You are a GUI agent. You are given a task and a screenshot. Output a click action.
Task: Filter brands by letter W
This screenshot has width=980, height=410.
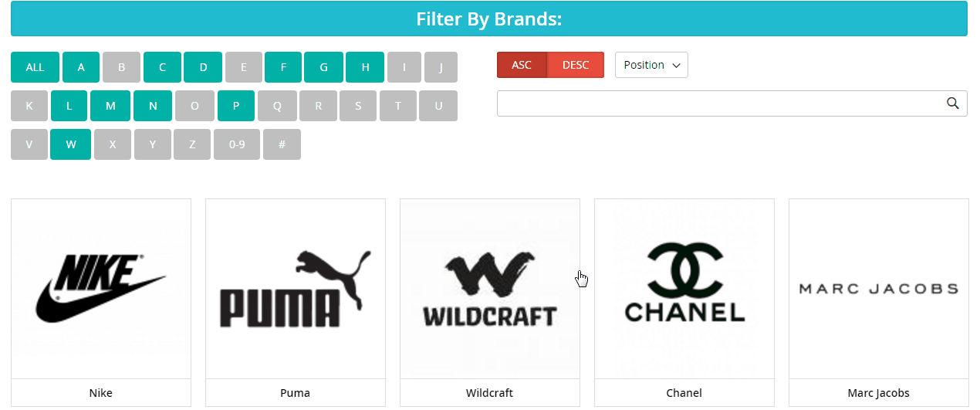(70, 144)
